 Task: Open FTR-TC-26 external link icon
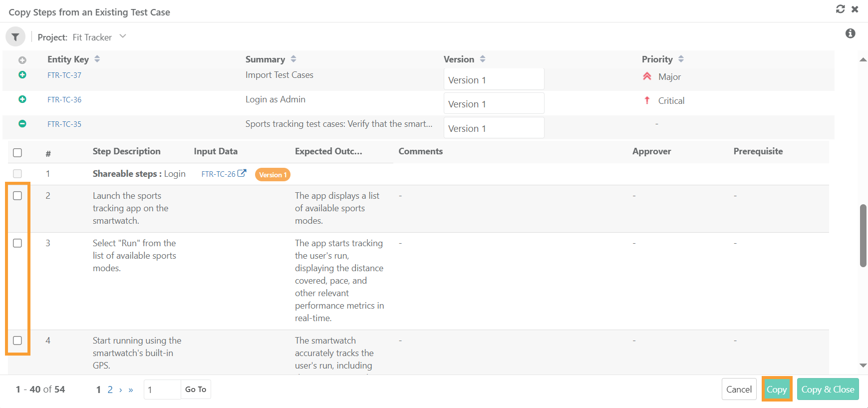coord(242,174)
